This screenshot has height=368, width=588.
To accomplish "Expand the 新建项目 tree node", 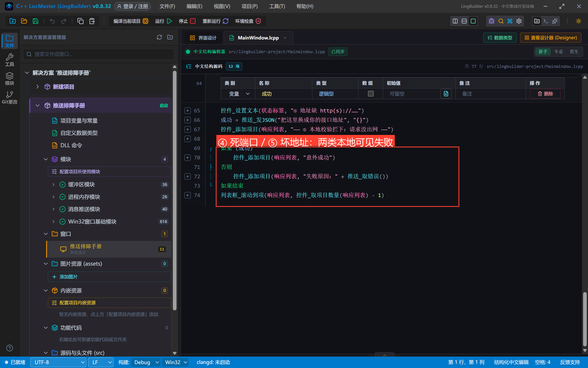I will [x=37, y=87].
